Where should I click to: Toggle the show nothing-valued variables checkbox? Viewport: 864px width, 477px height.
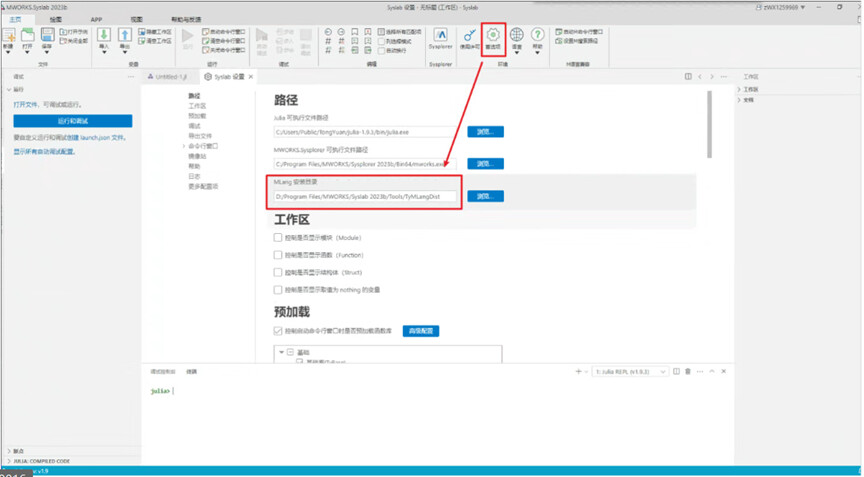[x=278, y=289]
